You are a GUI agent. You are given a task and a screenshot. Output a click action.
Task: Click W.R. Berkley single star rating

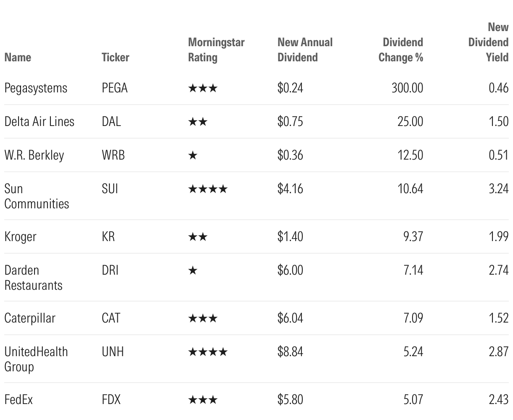193,155
